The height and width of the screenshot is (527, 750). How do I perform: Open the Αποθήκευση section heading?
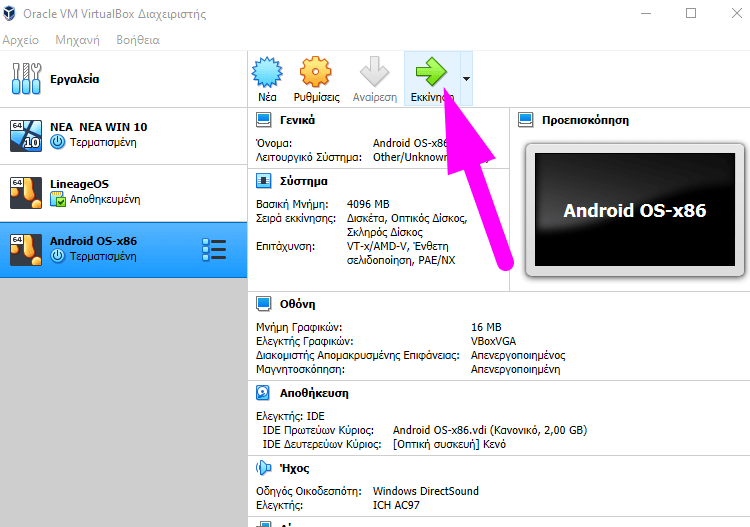point(314,393)
